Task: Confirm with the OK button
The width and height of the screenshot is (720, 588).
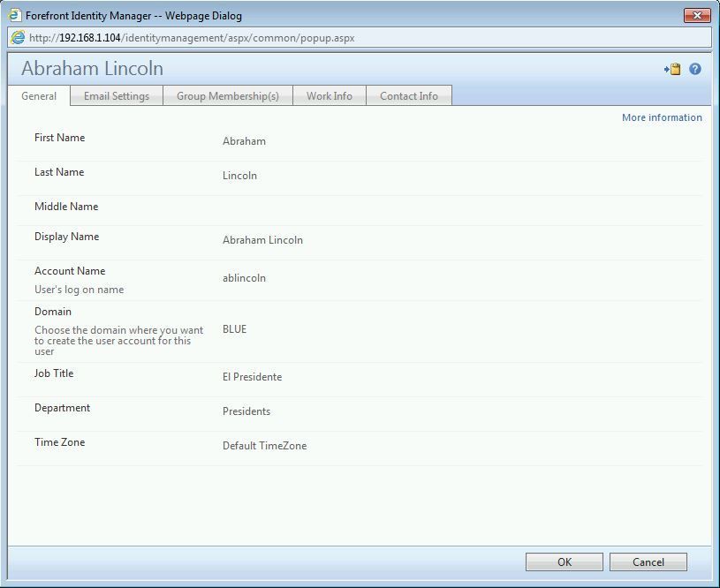Action: click(565, 562)
